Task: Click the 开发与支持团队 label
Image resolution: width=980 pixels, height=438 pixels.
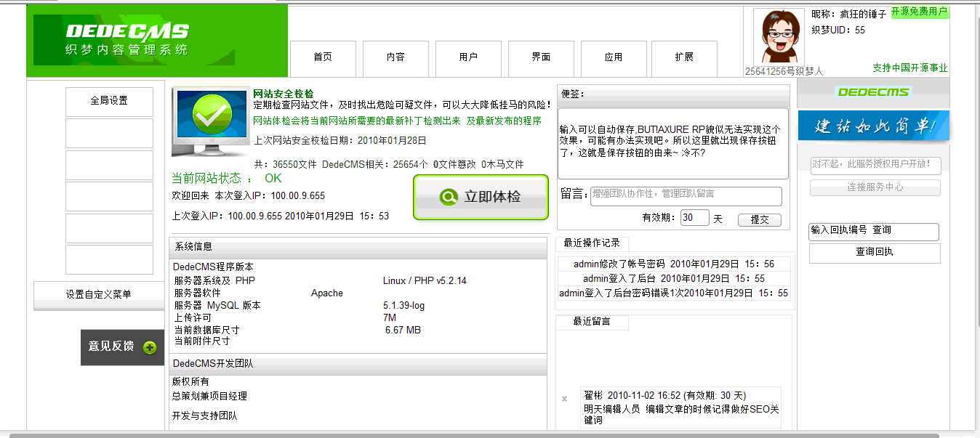Action: (x=204, y=416)
